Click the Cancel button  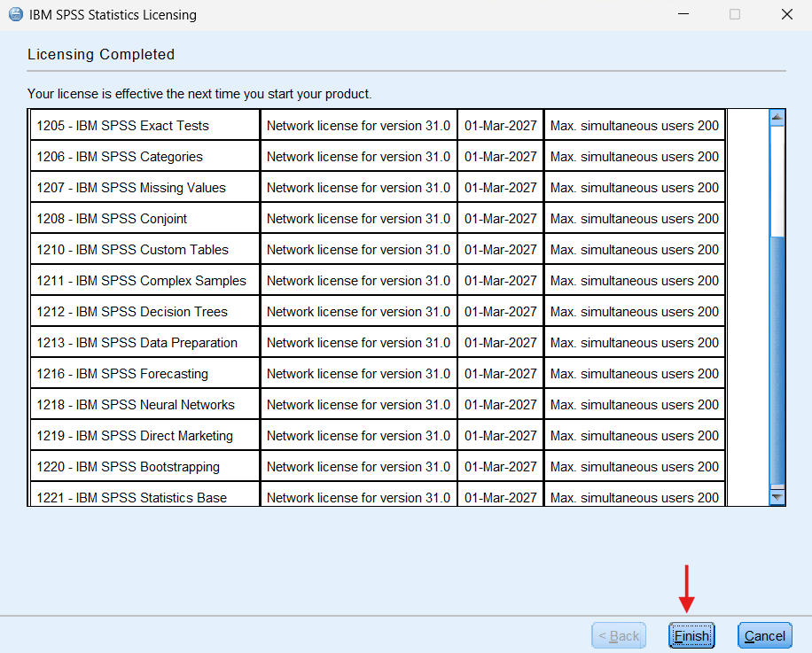[764, 635]
